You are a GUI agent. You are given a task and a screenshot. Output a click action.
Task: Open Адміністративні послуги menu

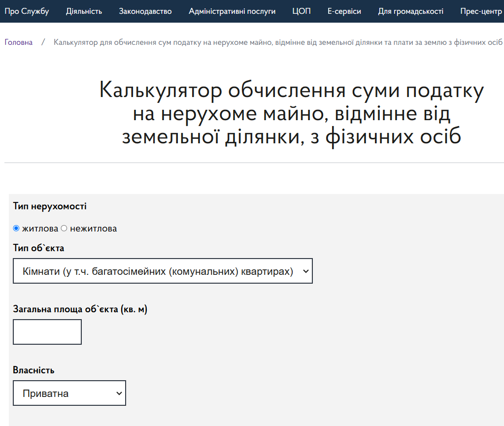[x=232, y=11]
